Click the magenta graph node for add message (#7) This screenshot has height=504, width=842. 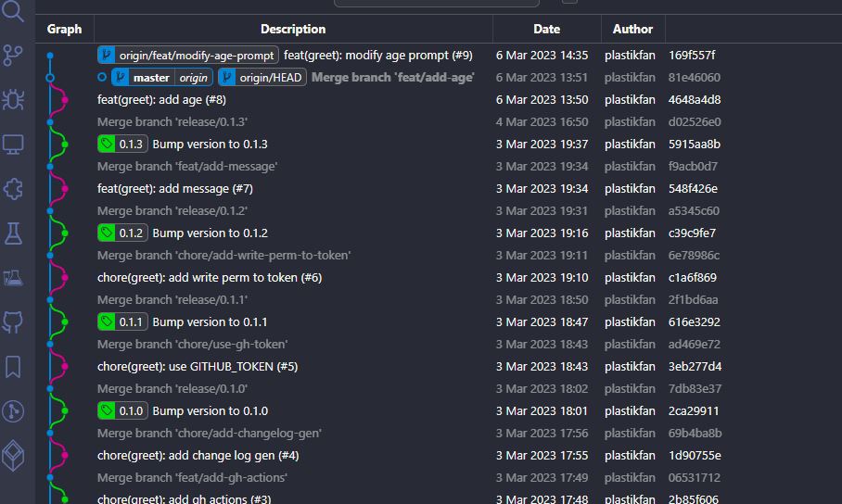pyautogui.click(x=65, y=189)
